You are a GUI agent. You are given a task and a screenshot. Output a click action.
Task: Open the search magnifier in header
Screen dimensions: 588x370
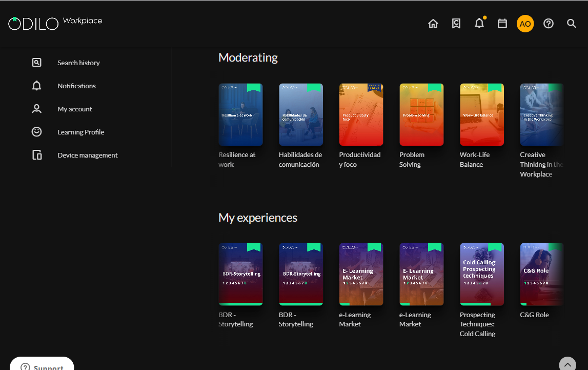[572, 24]
